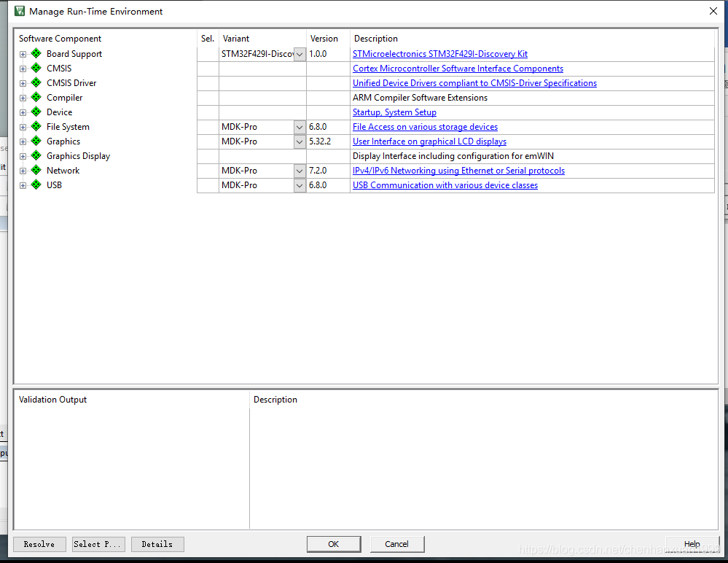Click ARM Compiler Software Extensions description text
This screenshot has height=563, width=728.
click(x=420, y=98)
